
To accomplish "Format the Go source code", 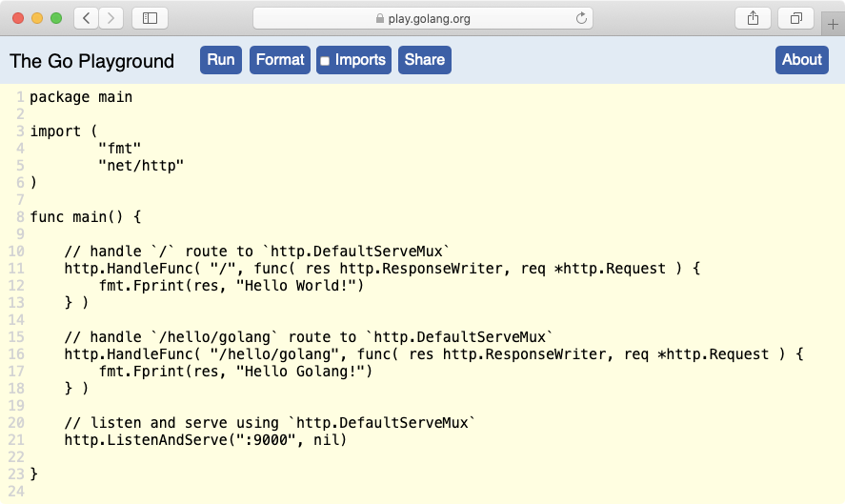I will click(280, 59).
